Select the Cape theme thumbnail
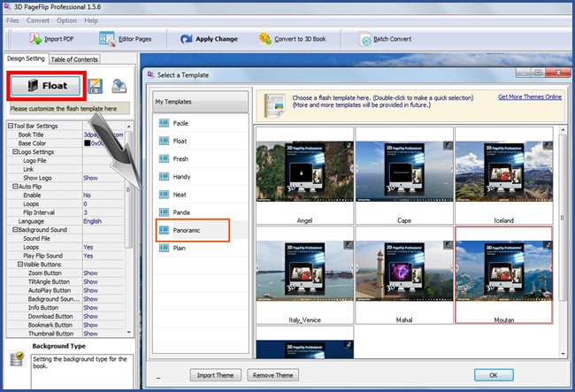575x392 pixels. 404,176
